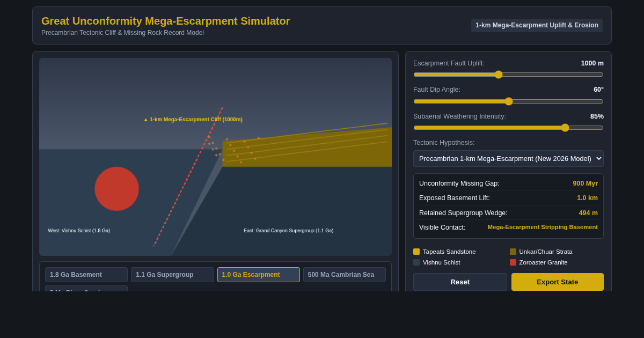Click the 1000 m uplift value

[x=592, y=63]
